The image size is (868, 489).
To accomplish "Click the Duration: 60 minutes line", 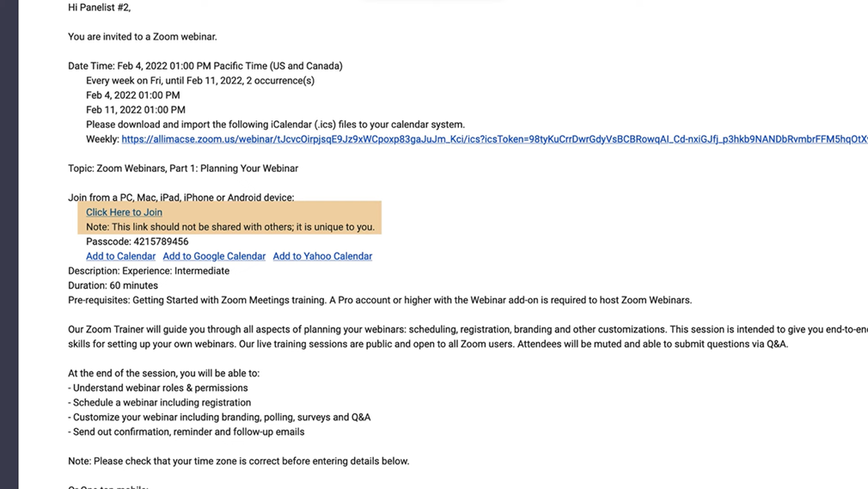I will click(x=113, y=285).
